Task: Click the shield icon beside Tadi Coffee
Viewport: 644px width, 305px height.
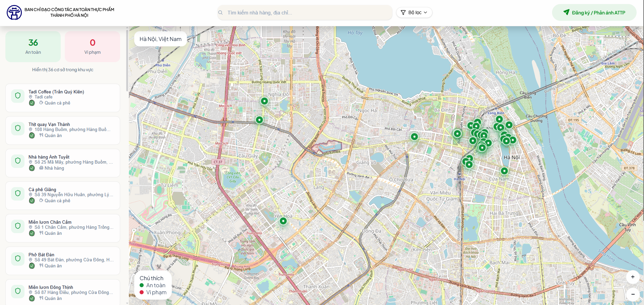Action: click(18, 96)
